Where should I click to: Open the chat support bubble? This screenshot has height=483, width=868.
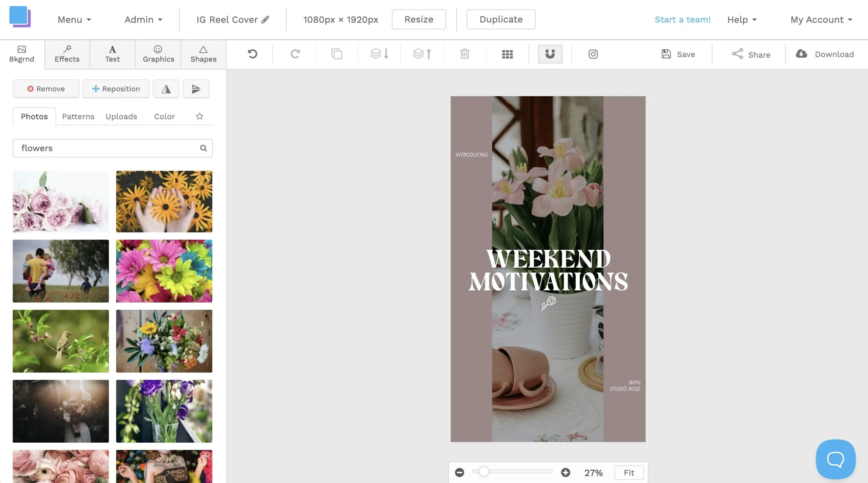[x=835, y=459]
